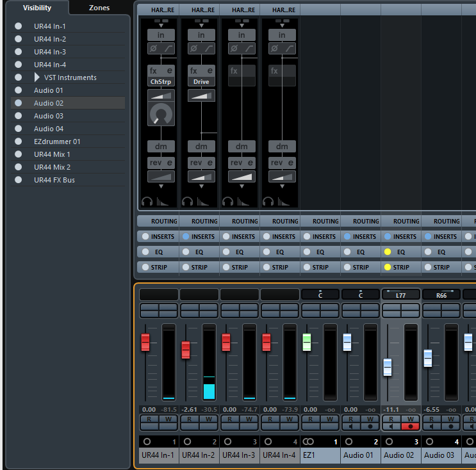Enable monitor speaker on Audio 02 channel

point(391,426)
